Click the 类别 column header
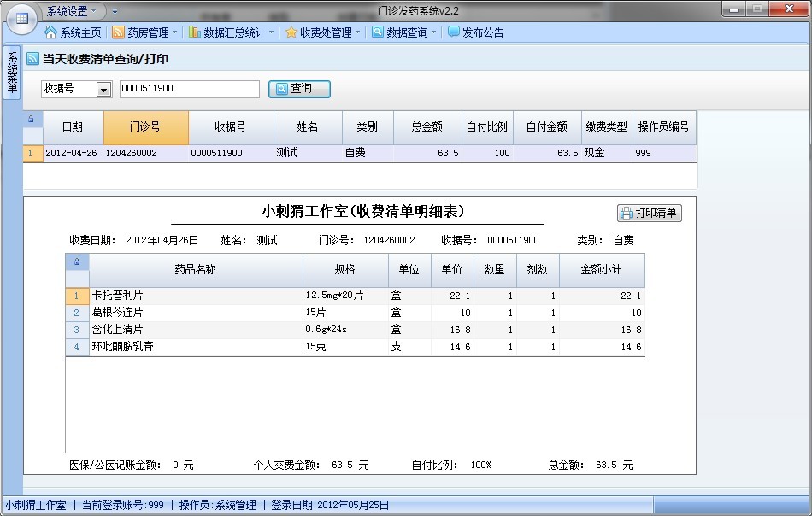The image size is (812, 516). [368, 127]
